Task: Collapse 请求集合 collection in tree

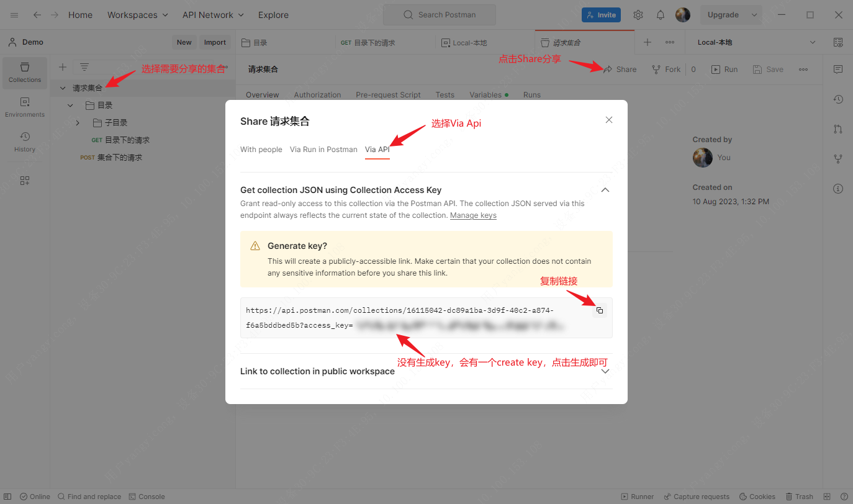Action: pos(63,88)
